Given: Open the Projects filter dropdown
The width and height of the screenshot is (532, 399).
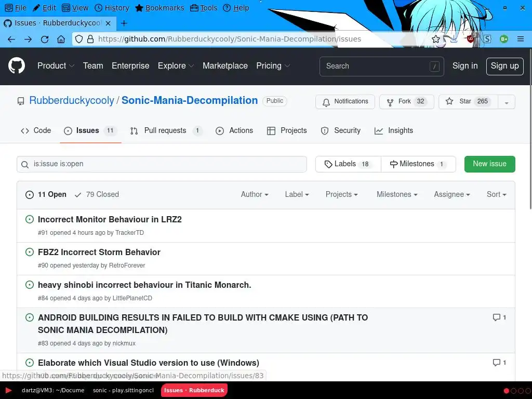Looking at the screenshot, I should pyautogui.click(x=342, y=194).
